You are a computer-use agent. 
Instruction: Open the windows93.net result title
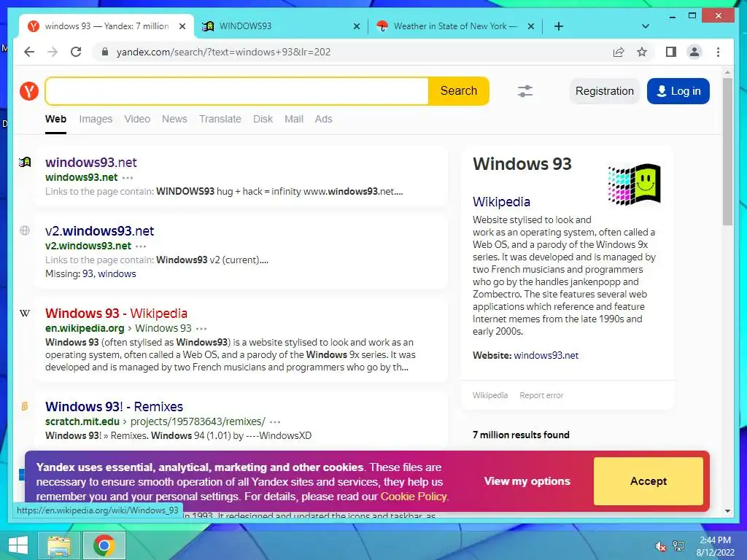91,163
